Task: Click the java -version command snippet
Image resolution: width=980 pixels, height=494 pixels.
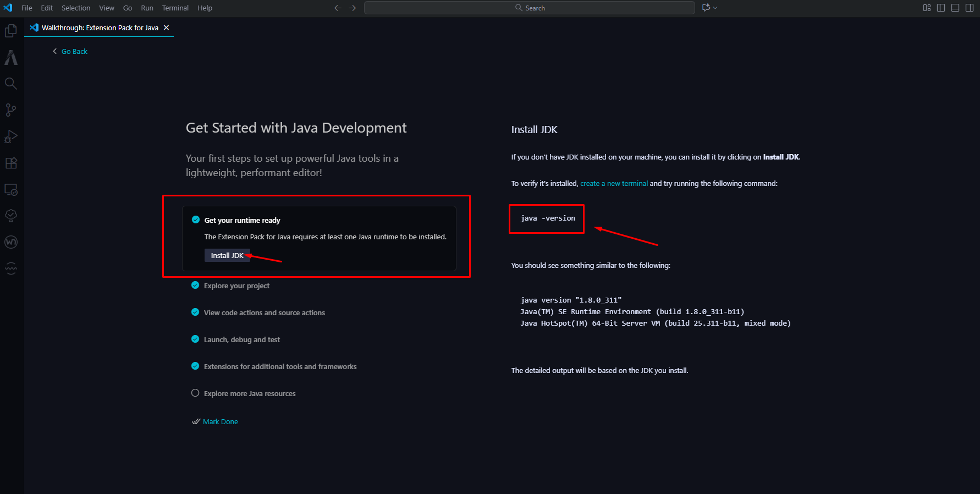Action: coord(548,218)
